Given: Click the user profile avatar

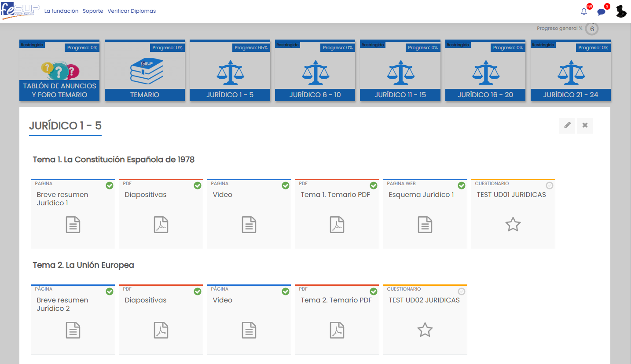Looking at the screenshot, I should pos(621,11).
